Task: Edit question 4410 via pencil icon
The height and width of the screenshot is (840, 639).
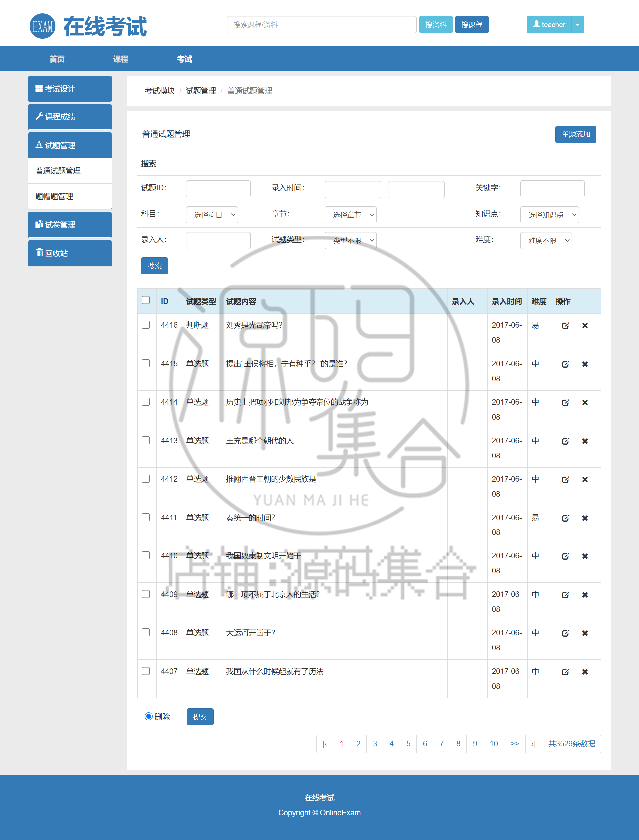Action: tap(565, 557)
